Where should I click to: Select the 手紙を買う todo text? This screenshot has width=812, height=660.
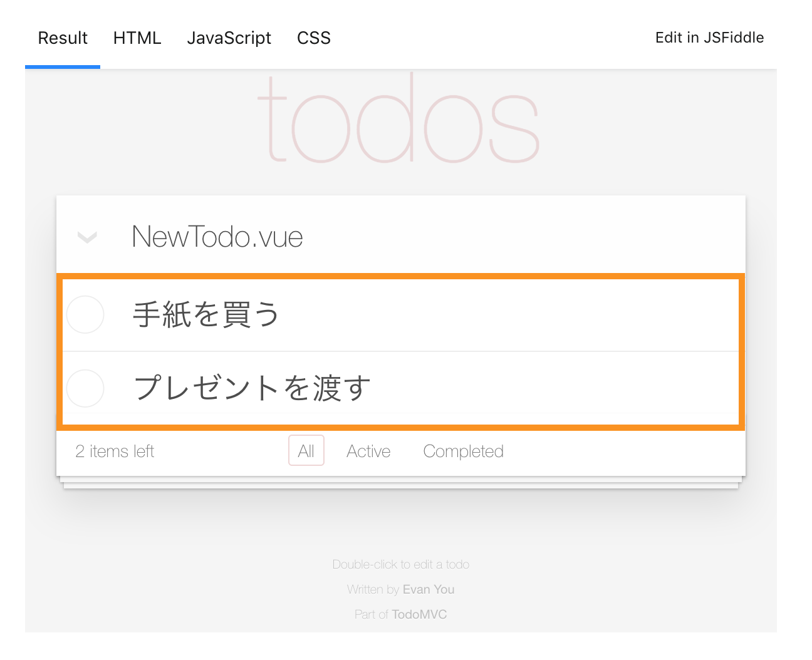206,315
